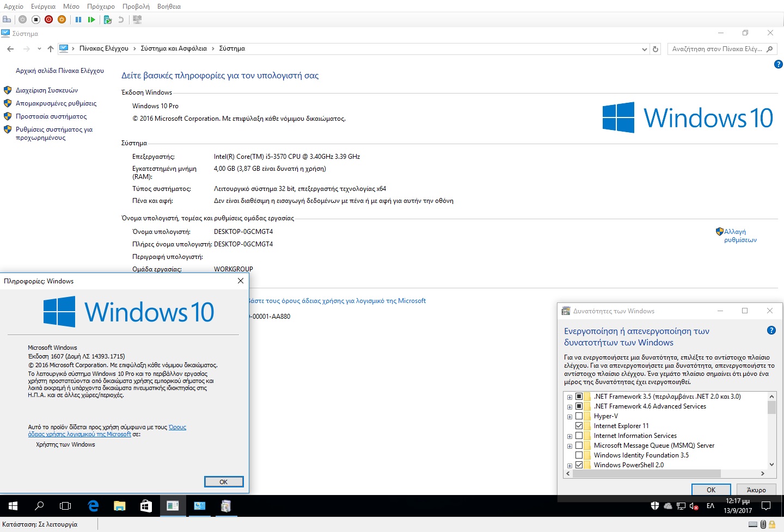This screenshot has width=784, height=532.
Task: Open the Πρόχειρο menu
Action: (x=101, y=7)
